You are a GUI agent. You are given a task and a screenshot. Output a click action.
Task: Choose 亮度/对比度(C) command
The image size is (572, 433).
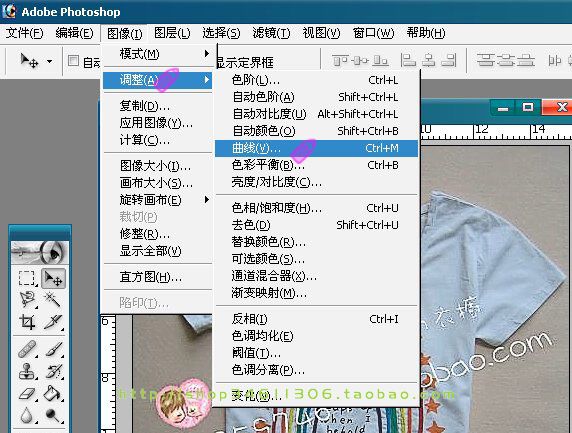pos(316,182)
